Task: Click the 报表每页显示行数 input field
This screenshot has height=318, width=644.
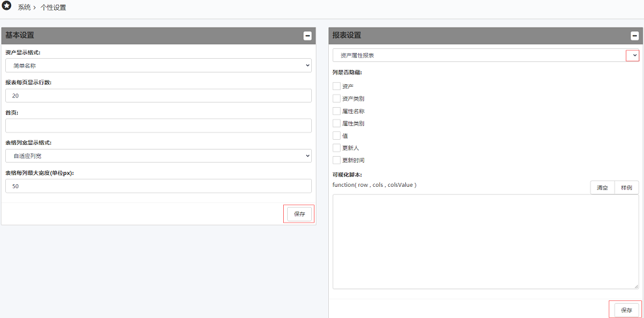Action: click(x=158, y=95)
